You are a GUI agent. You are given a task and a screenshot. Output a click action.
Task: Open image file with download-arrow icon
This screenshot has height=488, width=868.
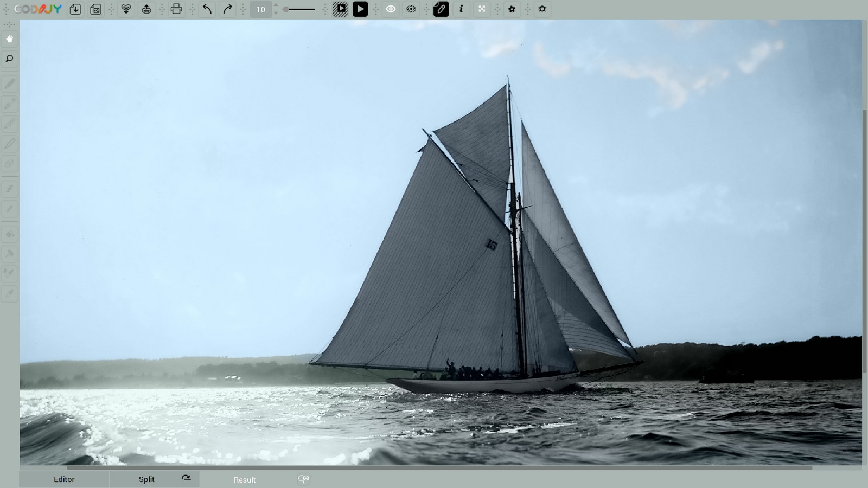pyautogui.click(x=75, y=9)
